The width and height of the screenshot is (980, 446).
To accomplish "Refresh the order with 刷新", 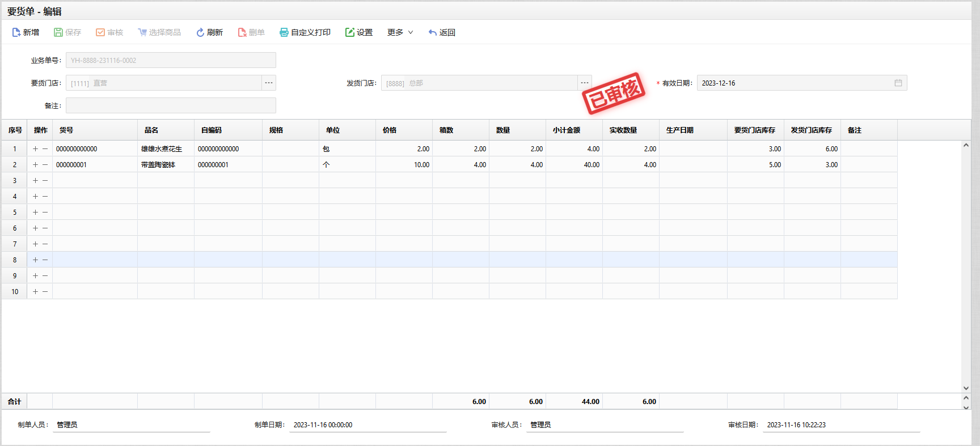I will (x=209, y=32).
